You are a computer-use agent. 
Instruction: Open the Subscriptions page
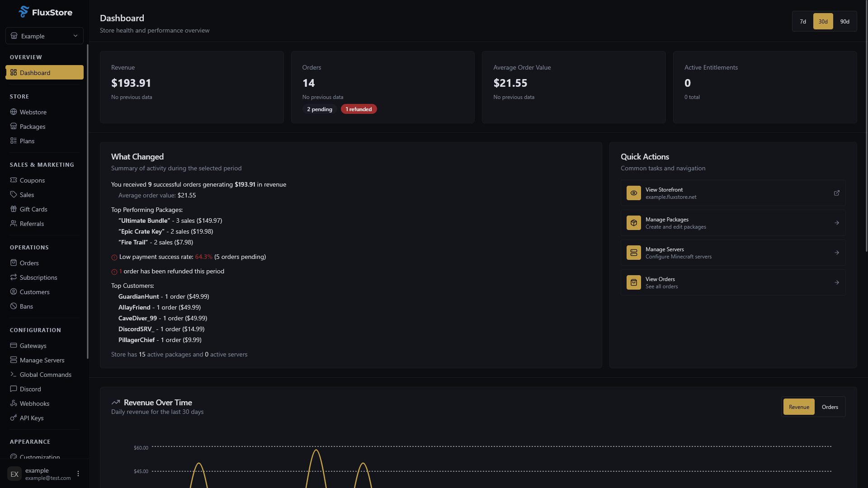tap(38, 277)
